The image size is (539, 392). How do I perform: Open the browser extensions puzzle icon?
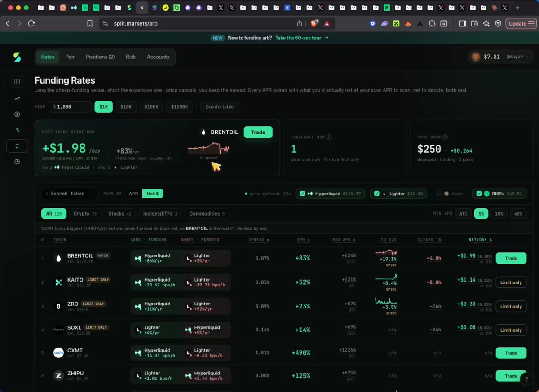pos(432,23)
